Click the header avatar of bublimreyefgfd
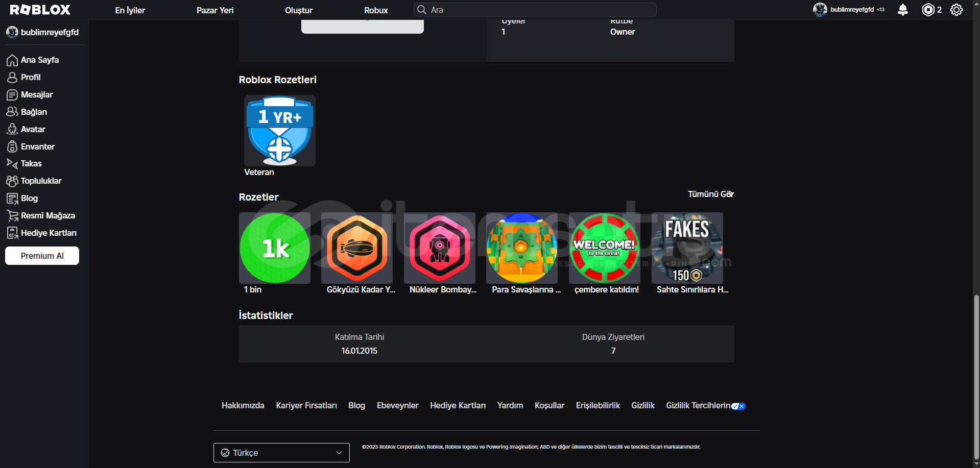The width and height of the screenshot is (980, 468). point(820,10)
